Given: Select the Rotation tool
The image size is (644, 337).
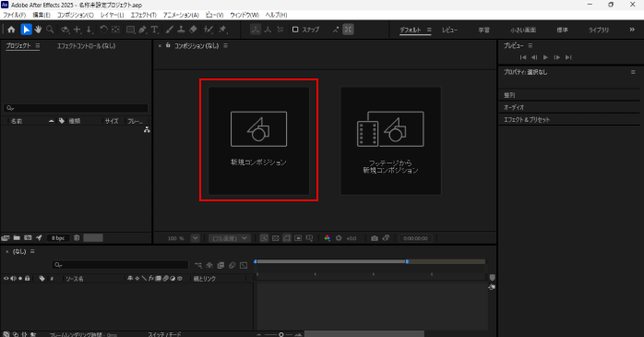Looking at the screenshot, I should (103, 30).
